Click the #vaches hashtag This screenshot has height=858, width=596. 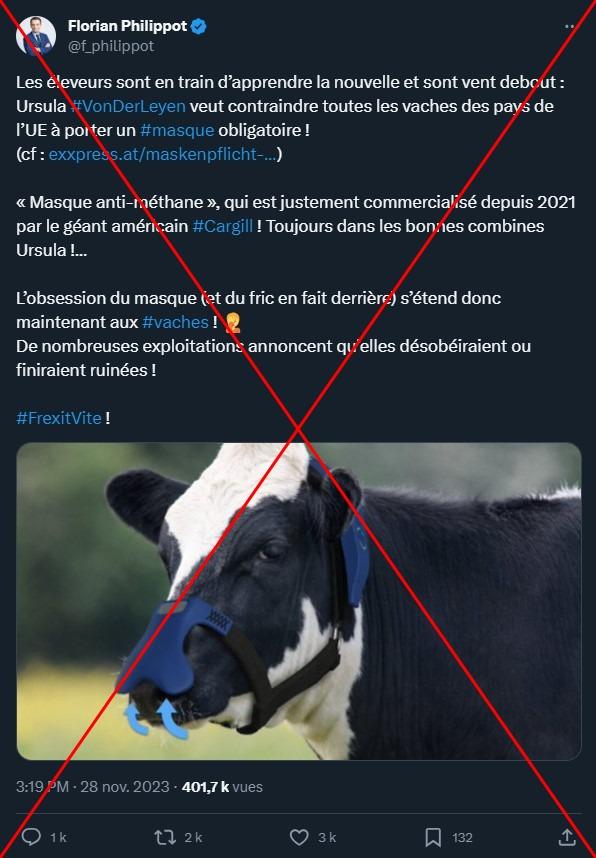[x=175, y=322]
